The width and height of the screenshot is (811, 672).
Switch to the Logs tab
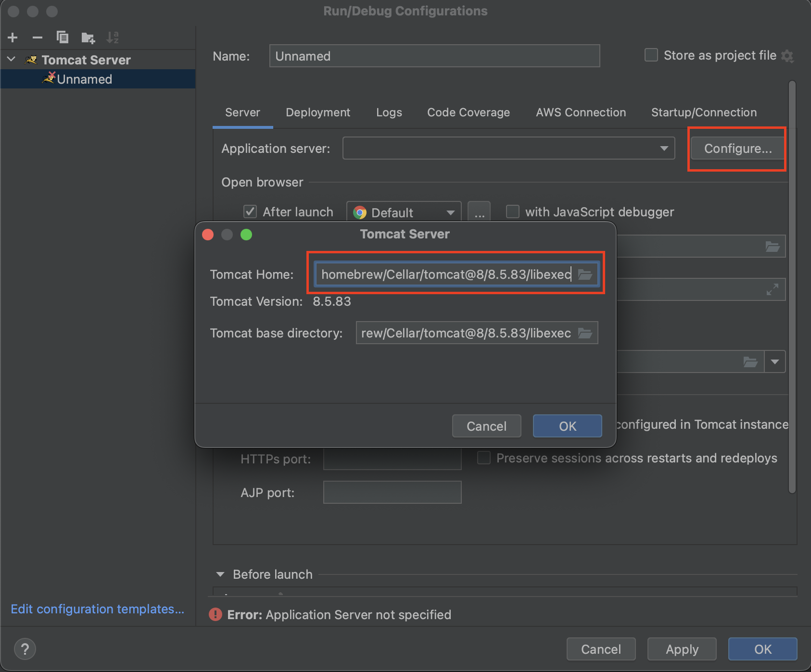click(389, 112)
